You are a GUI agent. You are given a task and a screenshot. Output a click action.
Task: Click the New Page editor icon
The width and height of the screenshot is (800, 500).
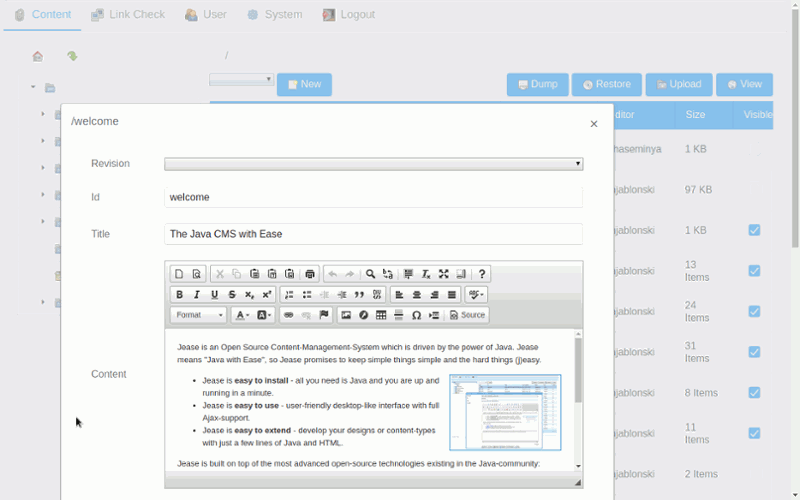tap(179, 274)
